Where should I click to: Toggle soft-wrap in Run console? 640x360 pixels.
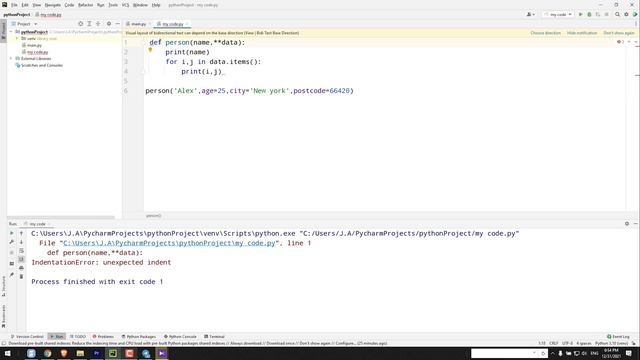click(22, 251)
